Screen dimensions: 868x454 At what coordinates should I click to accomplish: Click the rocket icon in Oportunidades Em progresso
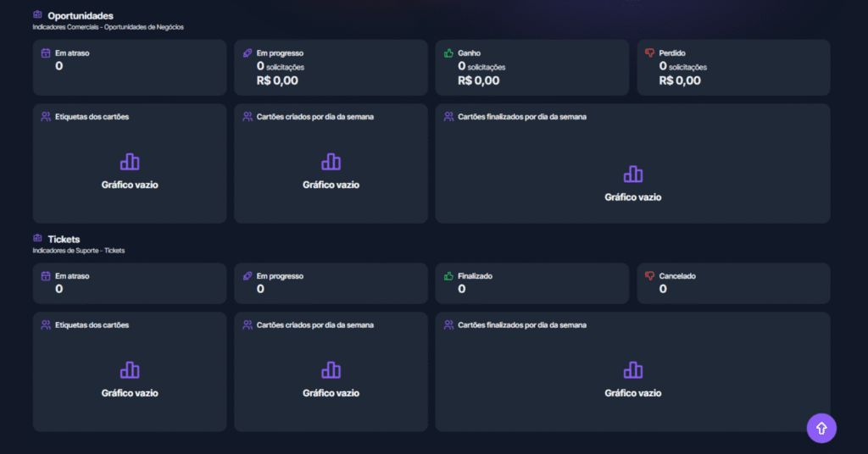click(248, 53)
